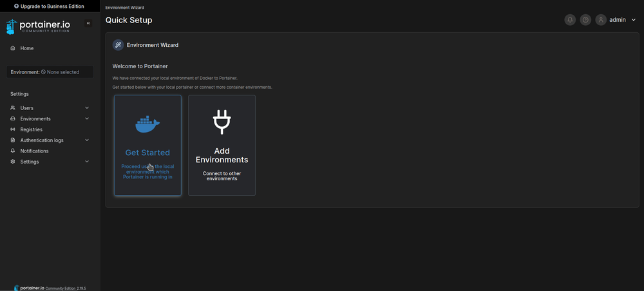This screenshot has width=644, height=291.
Task: Click the none-selected icon beside Environment
Action: 44,72
